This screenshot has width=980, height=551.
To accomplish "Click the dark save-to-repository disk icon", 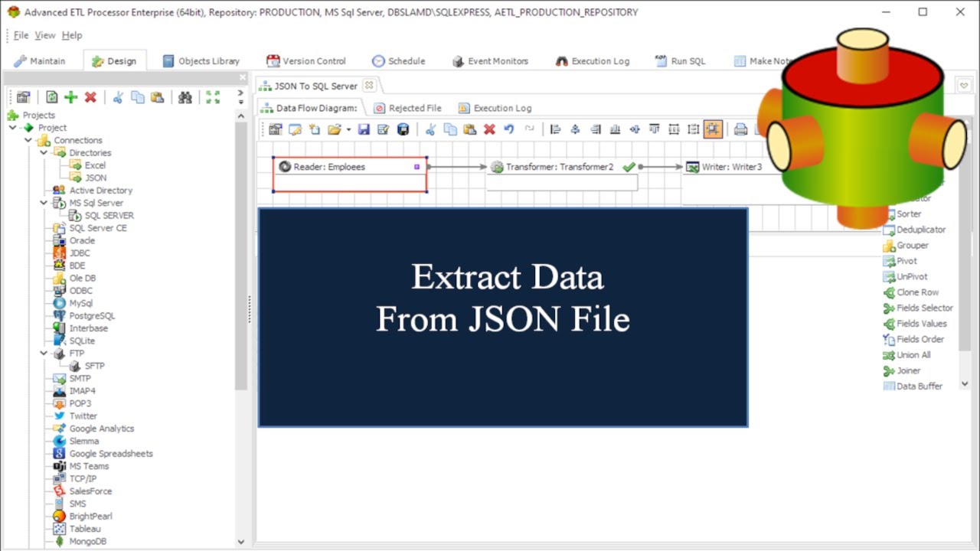I will pyautogui.click(x=403, y=129).
